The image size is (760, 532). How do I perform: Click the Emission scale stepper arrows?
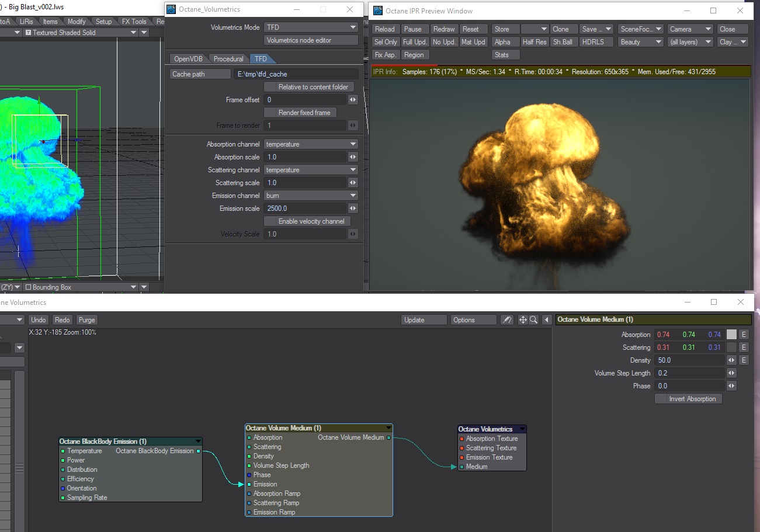353,208
